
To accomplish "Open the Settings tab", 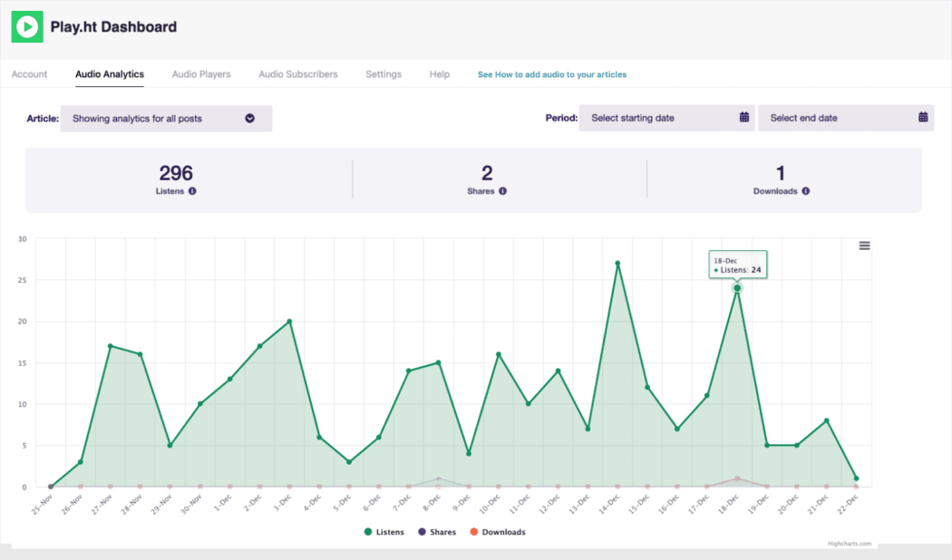I will point(383,74).
